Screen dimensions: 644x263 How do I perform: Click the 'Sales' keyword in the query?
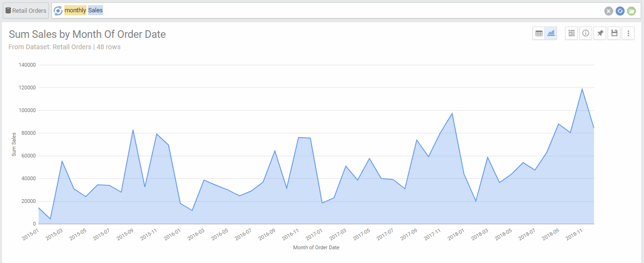click(x=95, y=10)
